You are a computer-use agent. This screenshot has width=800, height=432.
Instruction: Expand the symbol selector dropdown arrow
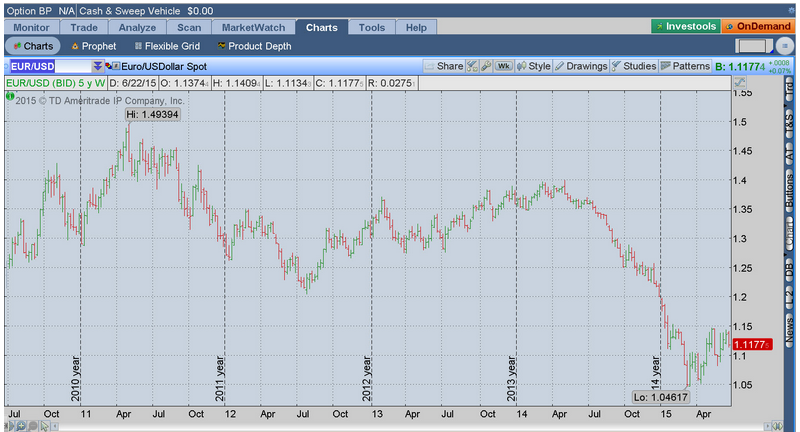(97, 66)
